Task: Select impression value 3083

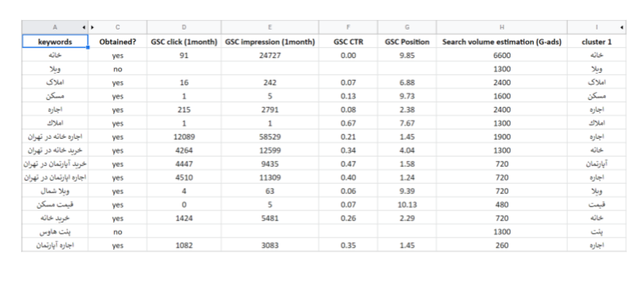Action: [270, 245]
